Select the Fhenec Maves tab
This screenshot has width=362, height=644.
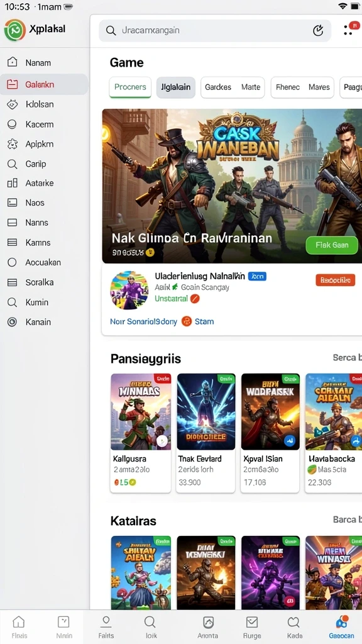coord(302,87)
